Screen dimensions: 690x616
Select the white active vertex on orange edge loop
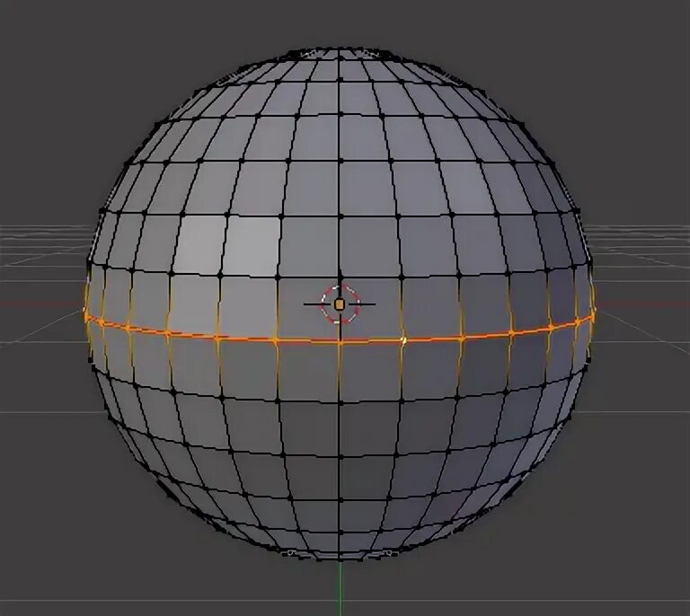point(403,339)
